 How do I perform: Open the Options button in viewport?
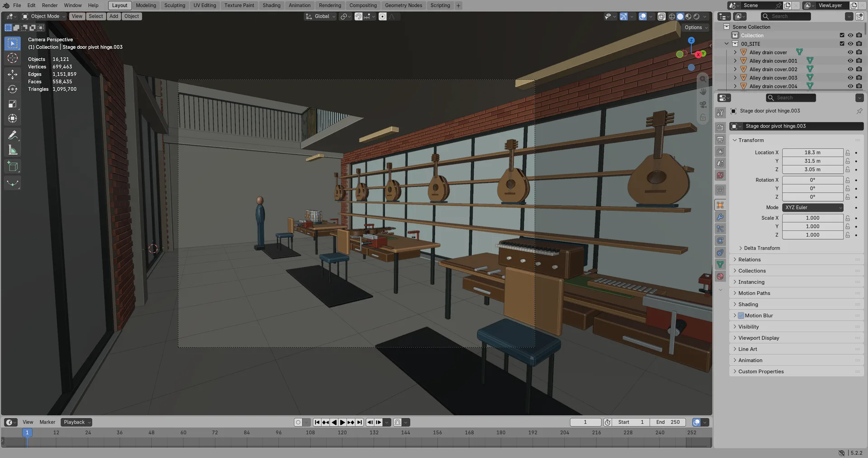pyautogui.click(x=696, y=28)
